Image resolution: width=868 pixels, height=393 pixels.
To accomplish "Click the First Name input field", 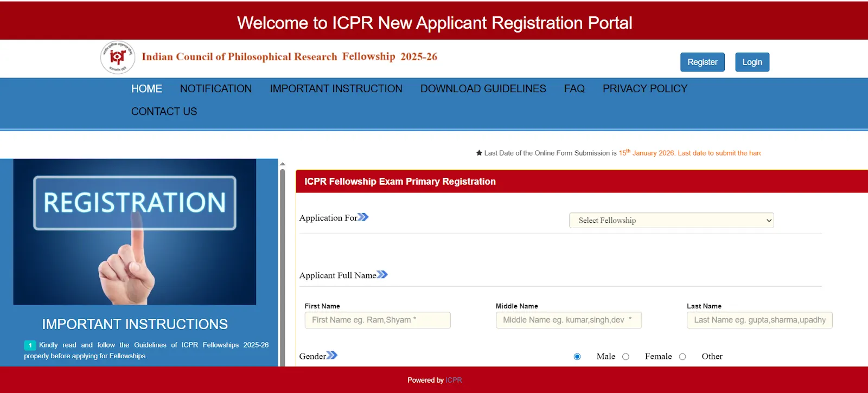I will (378, 320).
